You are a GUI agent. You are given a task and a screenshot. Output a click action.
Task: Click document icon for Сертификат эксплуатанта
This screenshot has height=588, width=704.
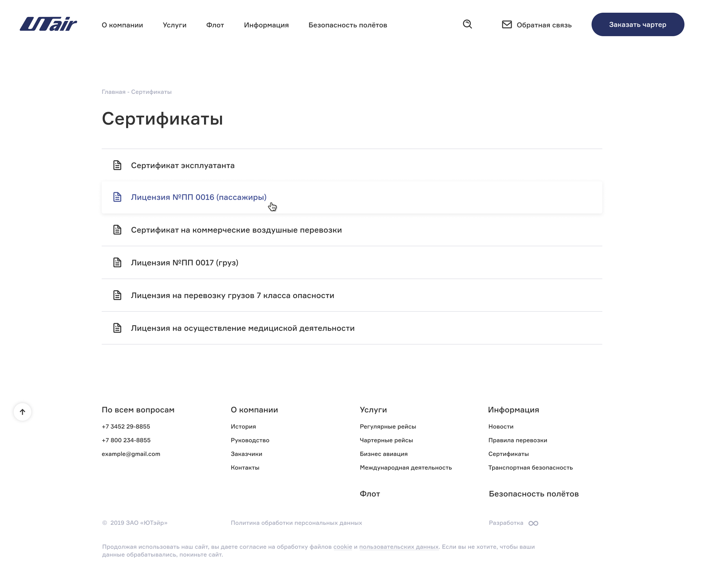coord(117,165)
